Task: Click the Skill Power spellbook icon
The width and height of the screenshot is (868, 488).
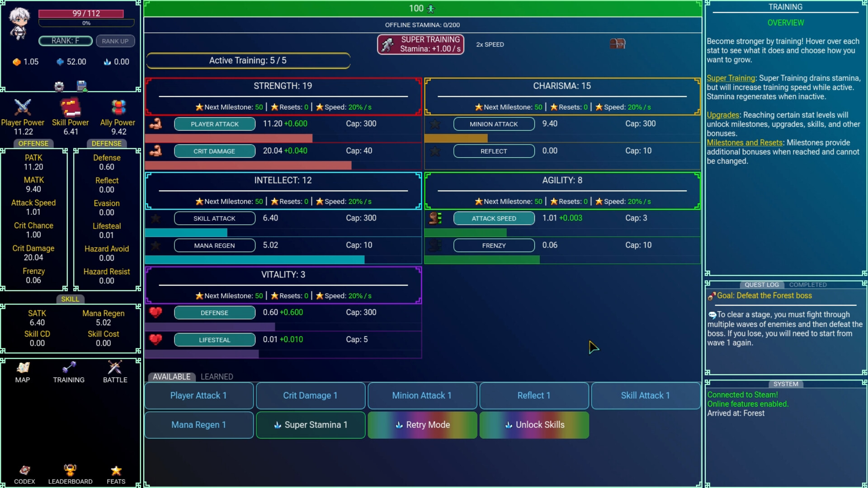Action: [x=71, y=108]
